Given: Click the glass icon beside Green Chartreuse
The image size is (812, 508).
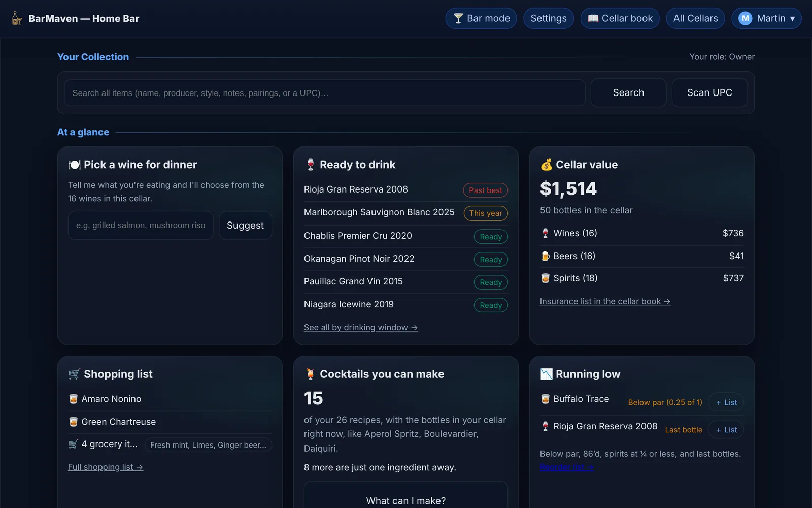Looking at the screenshot, I should point(73,422).
